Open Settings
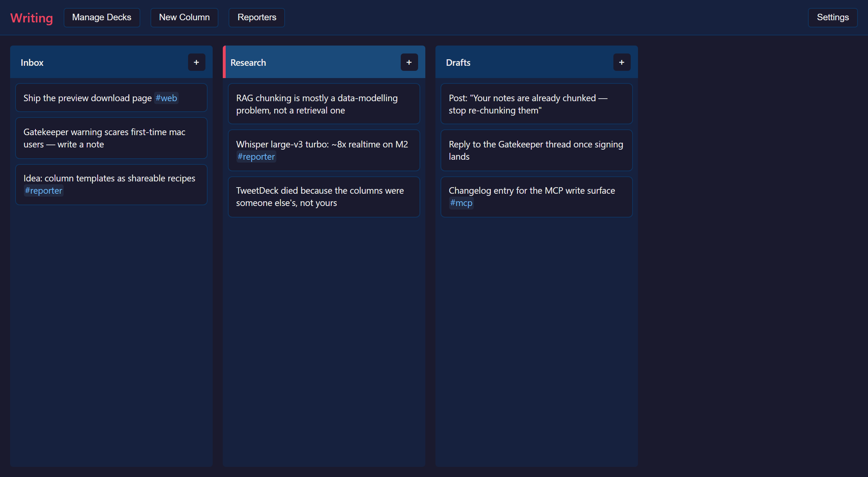This screenshot has width=868, height=477. tap(833, 17)
